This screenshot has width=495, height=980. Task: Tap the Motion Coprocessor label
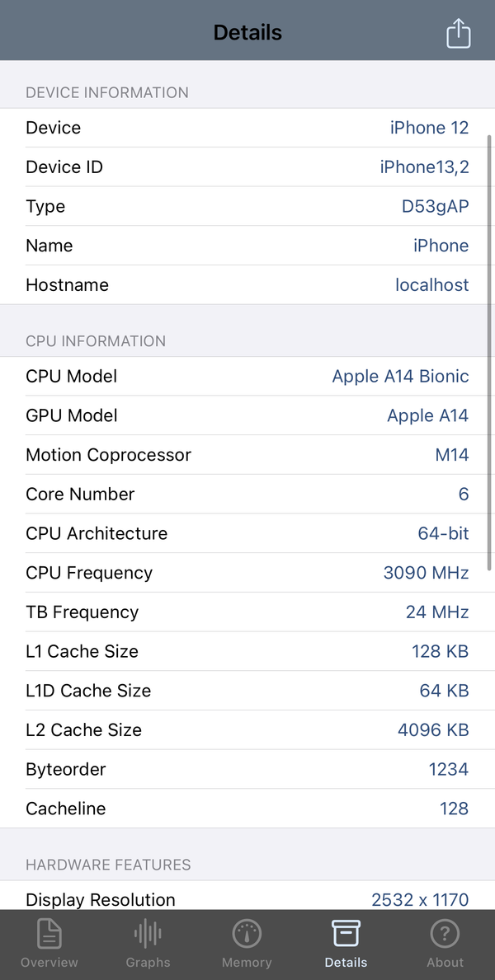(x=108, y=455)
